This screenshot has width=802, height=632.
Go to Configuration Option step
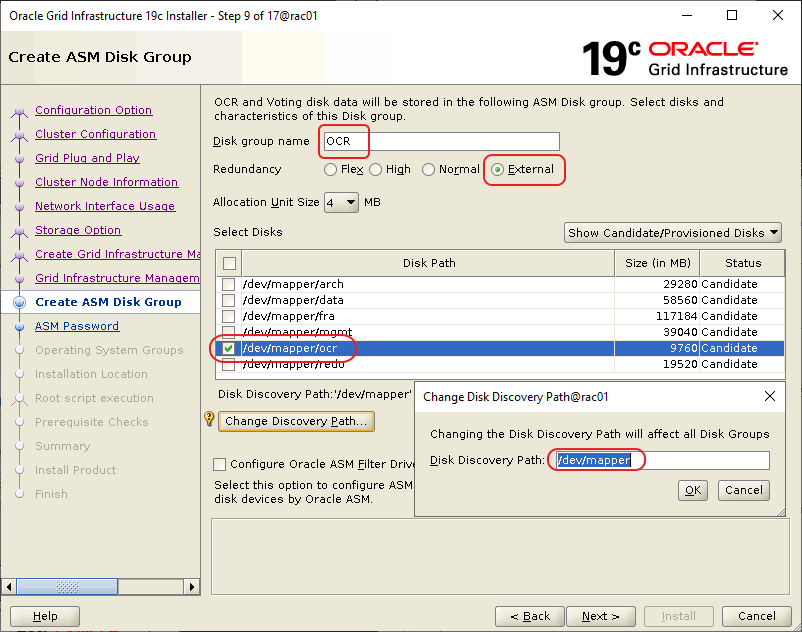pos(94,110)
